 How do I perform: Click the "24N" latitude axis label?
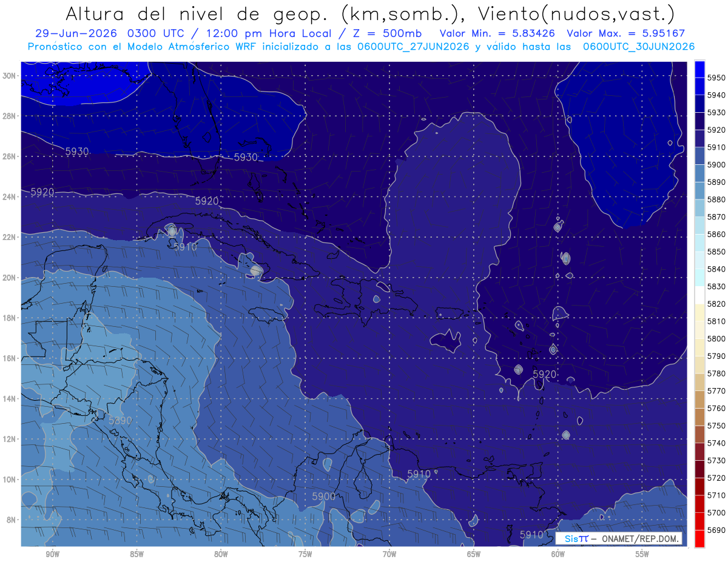pyautogui.click(x=9, y=197)
